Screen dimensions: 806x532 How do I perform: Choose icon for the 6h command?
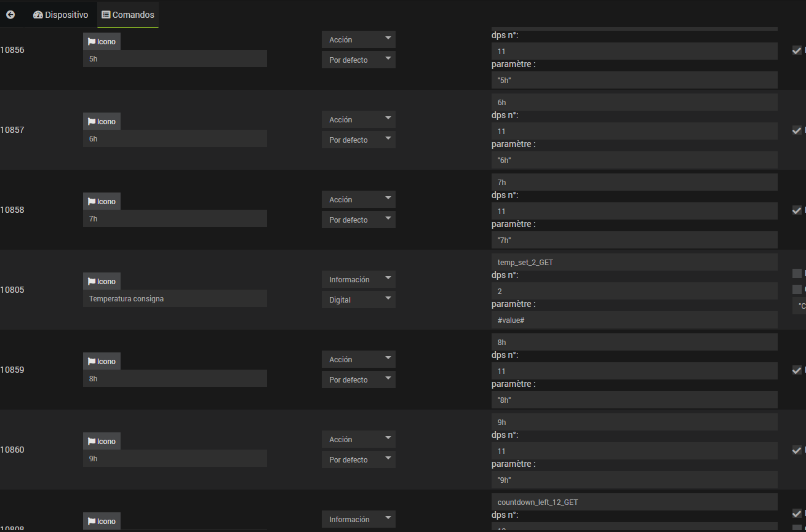102,122
